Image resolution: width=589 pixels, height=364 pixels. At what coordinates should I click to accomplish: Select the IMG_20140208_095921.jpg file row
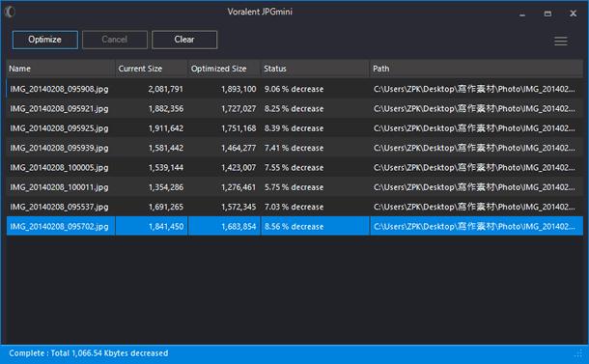tap(294, 108)
